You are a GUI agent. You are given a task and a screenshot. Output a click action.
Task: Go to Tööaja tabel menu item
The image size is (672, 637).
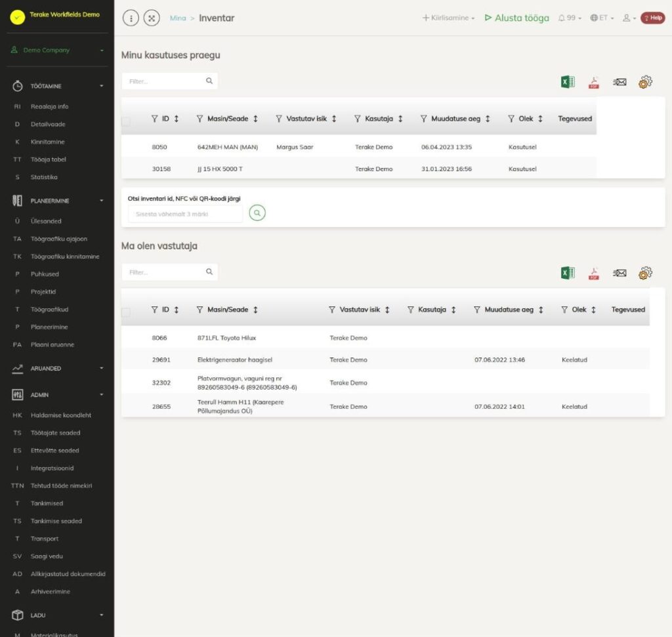pos(49,159)
